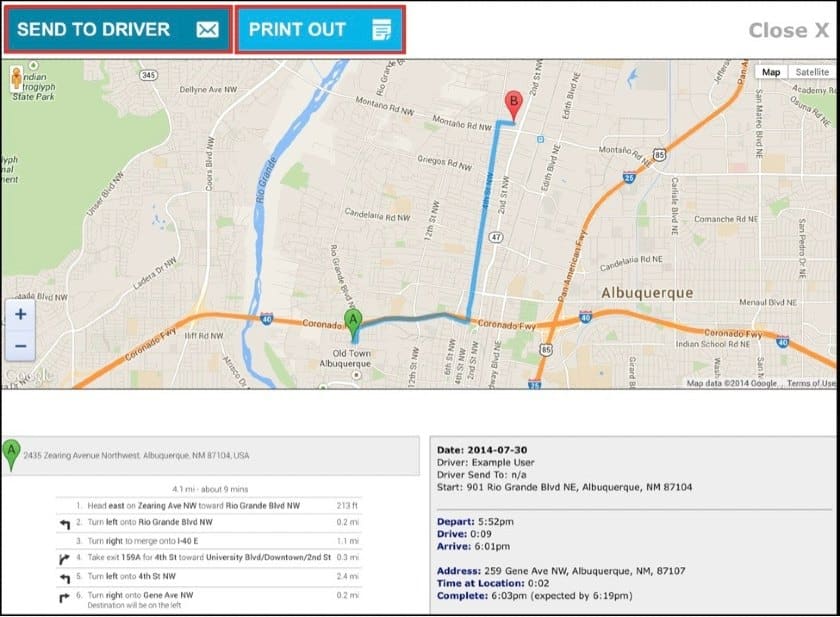Open the Terms of Use link

pyautogui.click(x=810, y=383)
